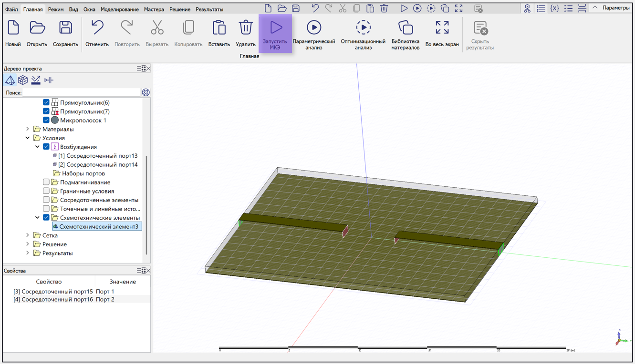The width and height of the screenshot is (635, 364).
Task: Enable the Граничные условия checkbox
Action: pyautogui.click(x=46, y=191)
